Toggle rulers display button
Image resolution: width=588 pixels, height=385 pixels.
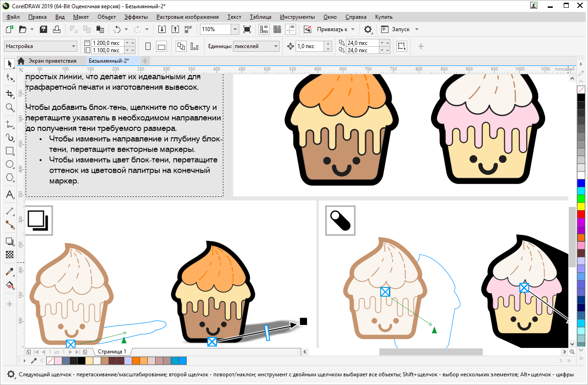(264, 29)
